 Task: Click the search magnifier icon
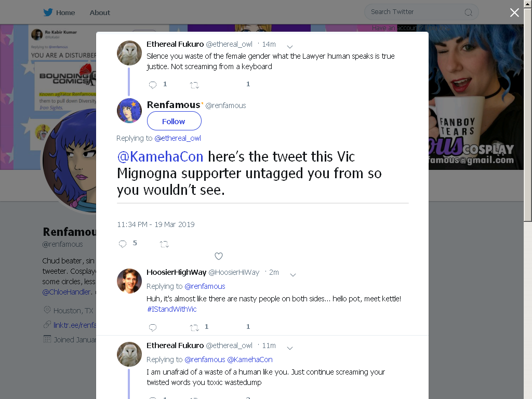click(468, 12)
